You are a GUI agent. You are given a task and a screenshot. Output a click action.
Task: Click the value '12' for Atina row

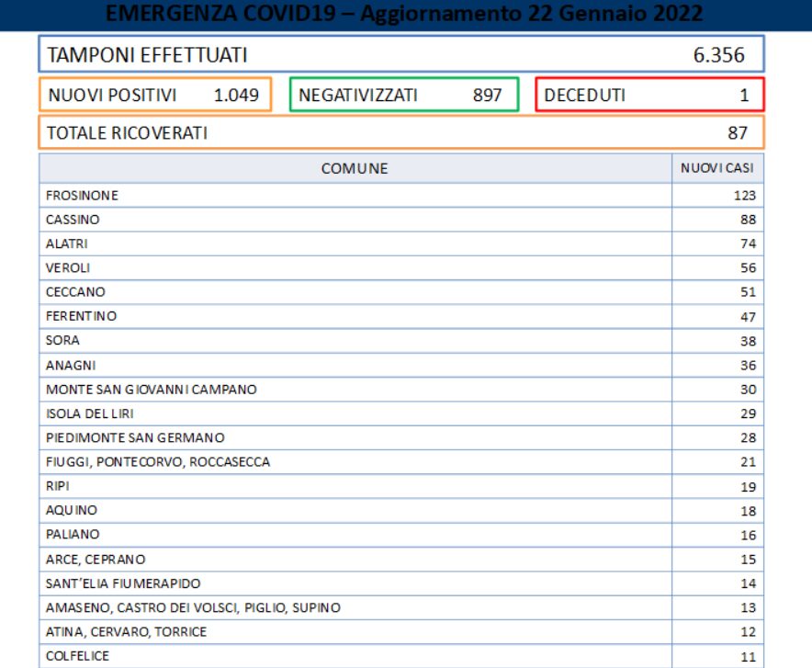tap(749, 632)
